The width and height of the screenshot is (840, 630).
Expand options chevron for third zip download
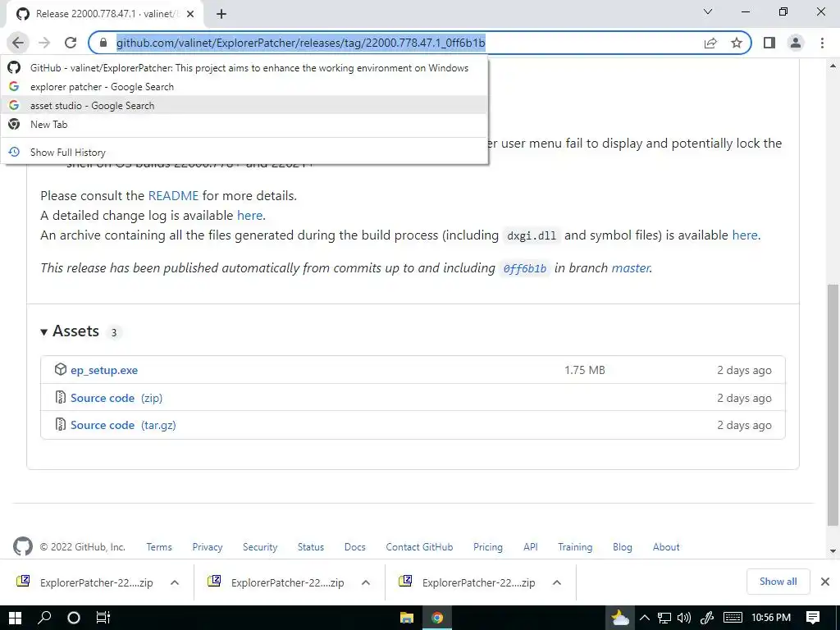click(557, 582)
